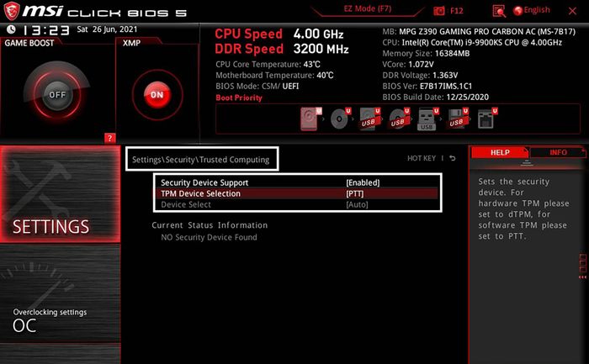Open the BIOS search magnifier icon
The width and height of the screenshot is (589, 364).
coord(499,11)
